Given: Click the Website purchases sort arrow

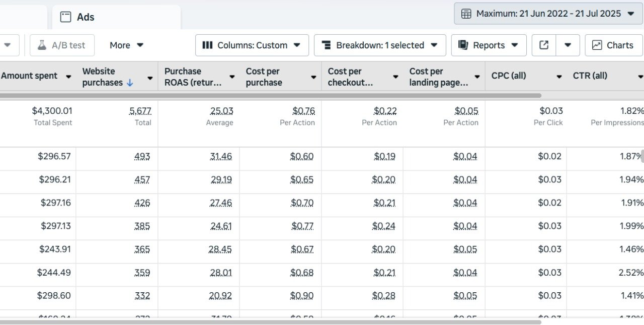Looking at the screenshot, I should click(130, 83).
